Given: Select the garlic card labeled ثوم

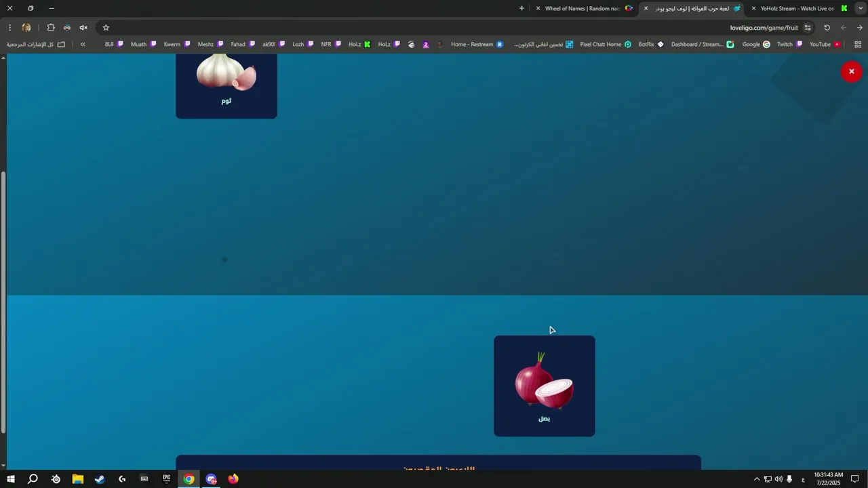Looking at the screenshot, I should point(226,86).
